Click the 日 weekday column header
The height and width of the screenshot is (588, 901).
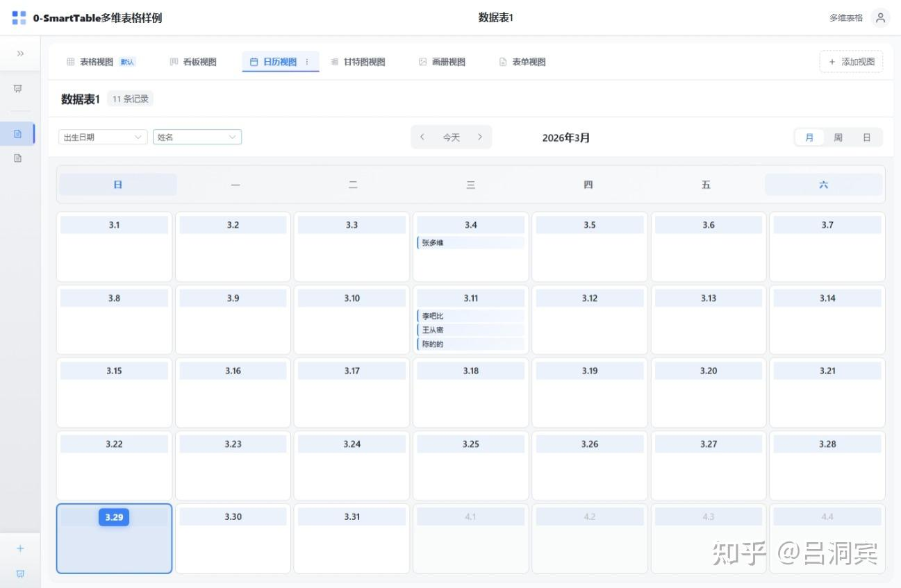[118, 185]
